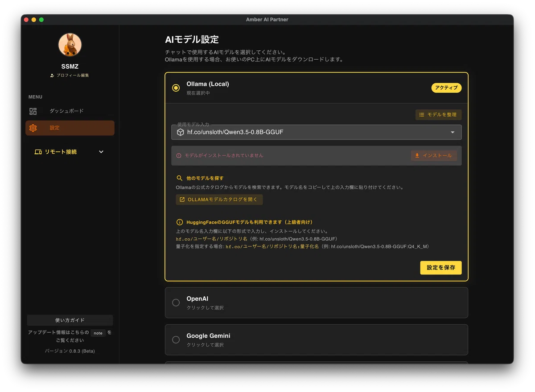Click the list icon in モデルを整理
Image resolution: width=535 pixels, height=392 pixels.
pyautogui.click(x=422, y=115)
